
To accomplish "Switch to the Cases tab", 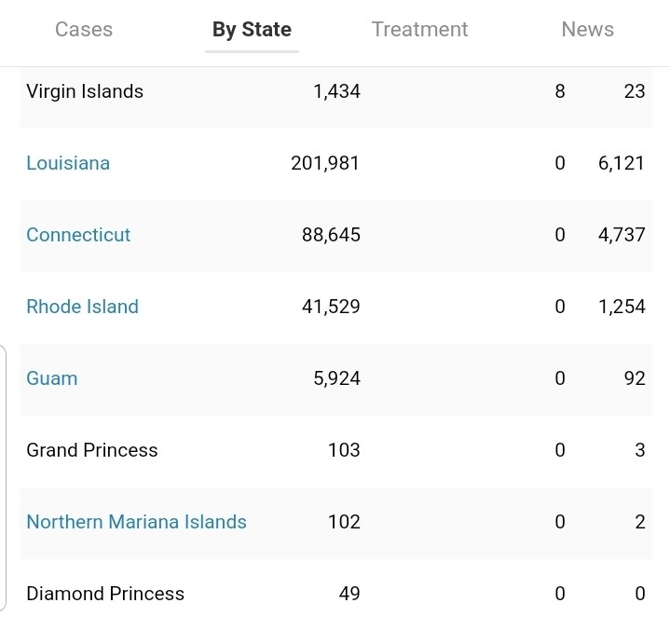I will [x=84, y=29].
